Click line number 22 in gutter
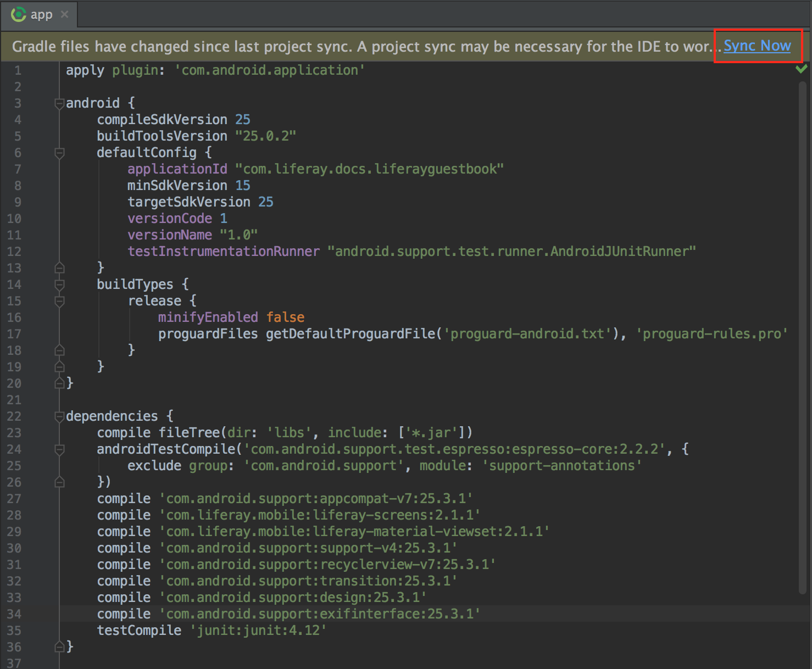Screen dimensions: 812x669 (x=14, y=416)
